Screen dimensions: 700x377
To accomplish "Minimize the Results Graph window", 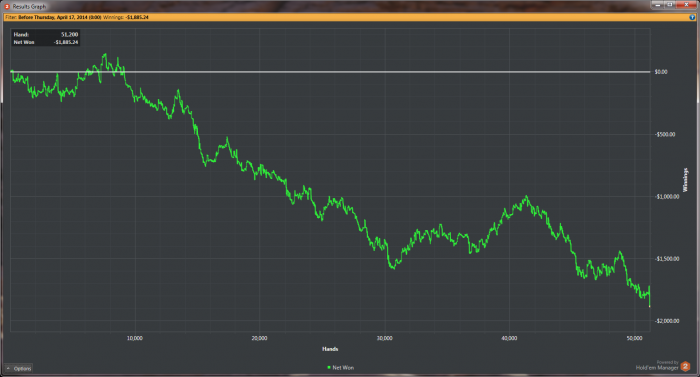I will tap(657, 4).
